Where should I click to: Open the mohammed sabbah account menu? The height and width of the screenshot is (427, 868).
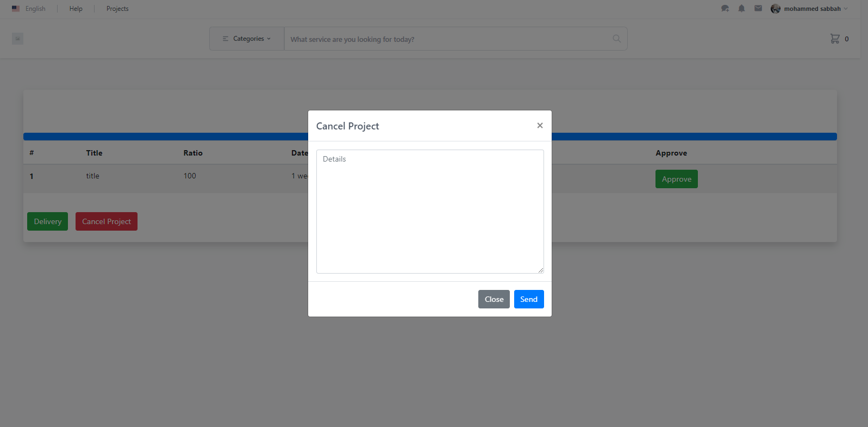click(x=813, y=9)
